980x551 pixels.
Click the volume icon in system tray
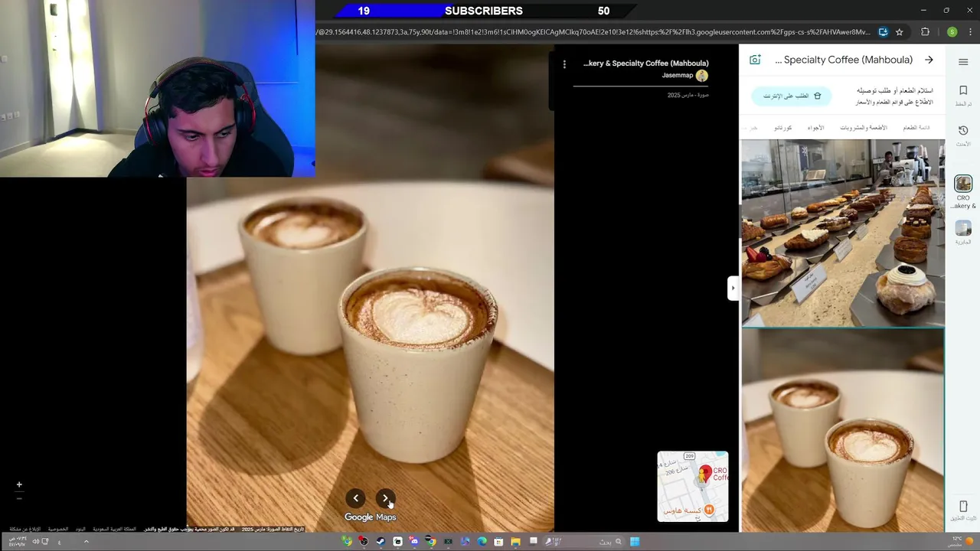point(35,542)
